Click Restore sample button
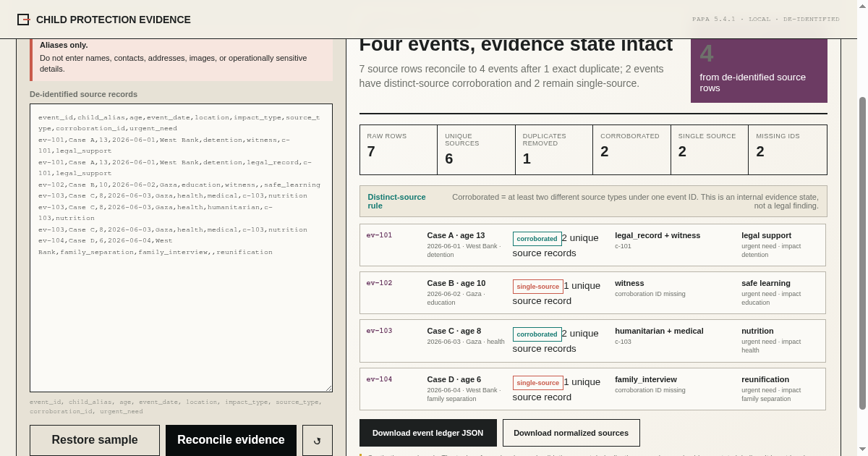Viewport: 868px width, 456px height. [95, 440]
